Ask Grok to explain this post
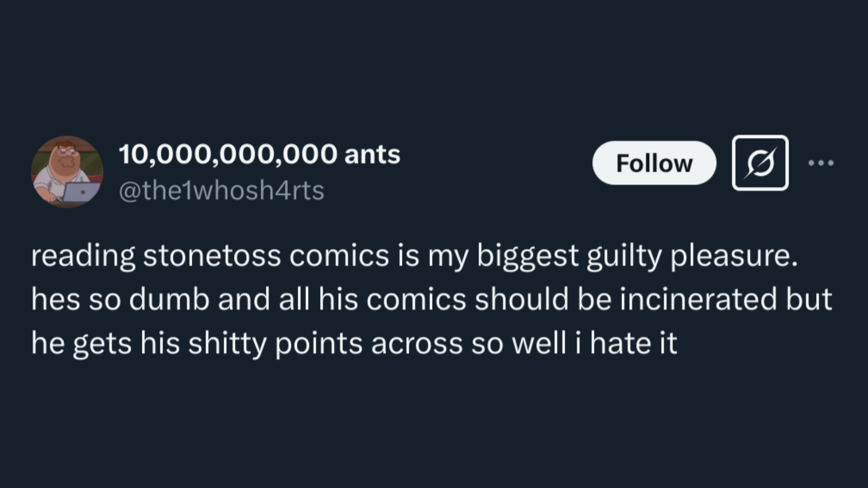868x488 pixels. coord(760,163)
